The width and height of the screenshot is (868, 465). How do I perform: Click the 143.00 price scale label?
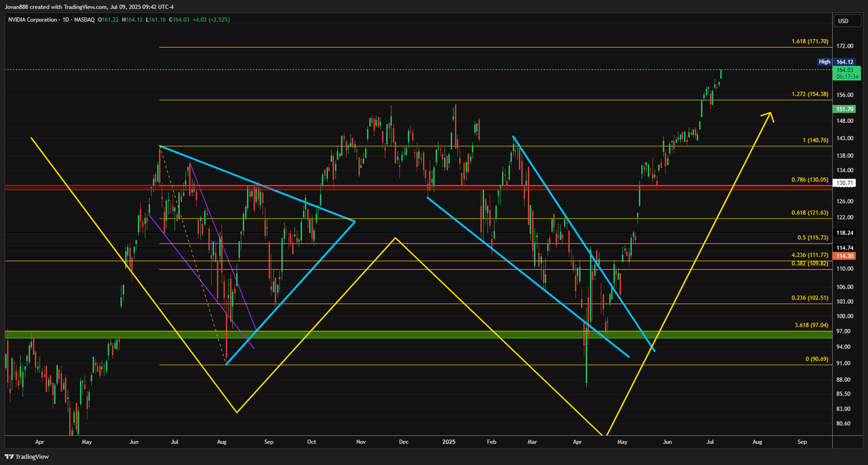[x=846, y=138]
